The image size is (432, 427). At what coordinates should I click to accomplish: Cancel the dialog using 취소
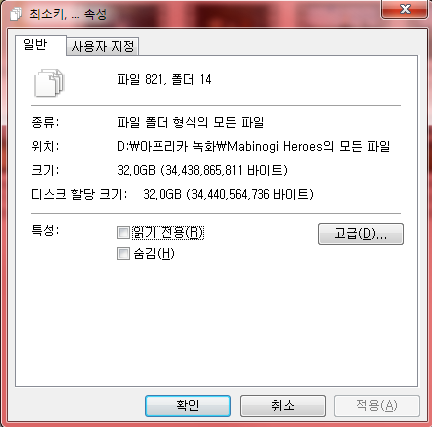pos(283,405)
